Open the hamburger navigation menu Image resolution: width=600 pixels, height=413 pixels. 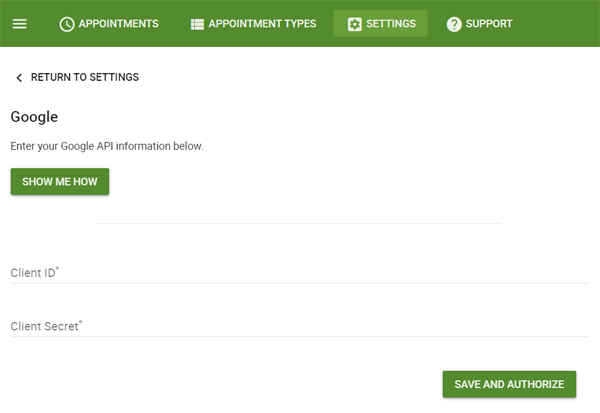pos(20,24)
